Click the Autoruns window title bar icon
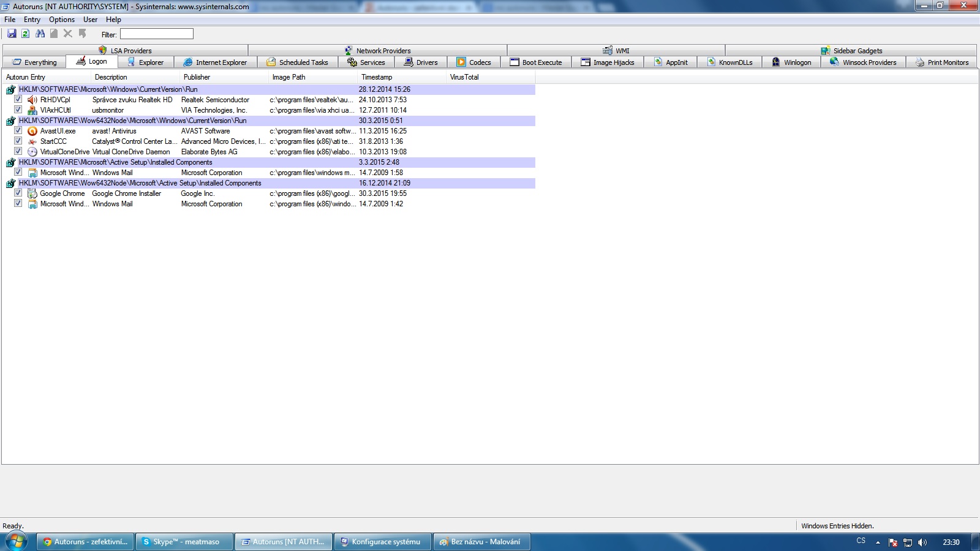 click(x=6, y=7)
